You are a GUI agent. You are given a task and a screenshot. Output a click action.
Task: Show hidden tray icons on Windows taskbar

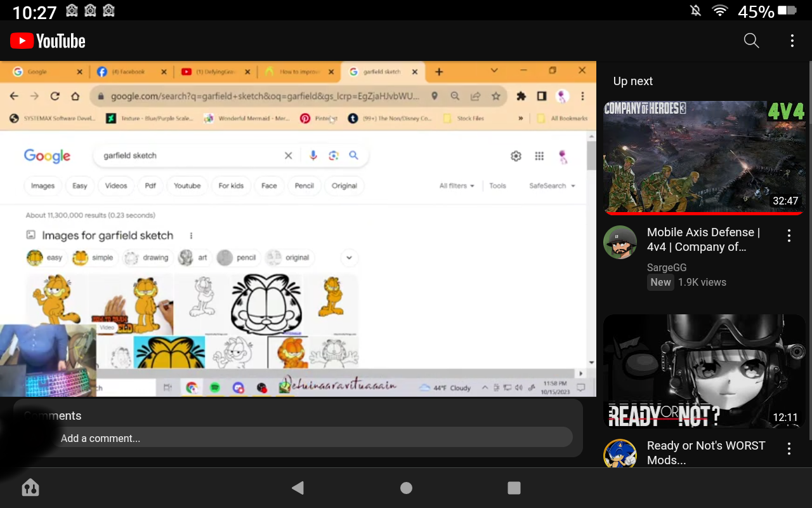485,387
